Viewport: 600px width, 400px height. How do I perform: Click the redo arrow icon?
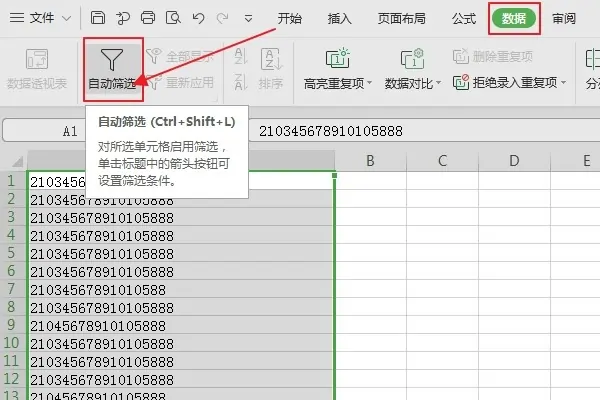(x=223, y=18)
